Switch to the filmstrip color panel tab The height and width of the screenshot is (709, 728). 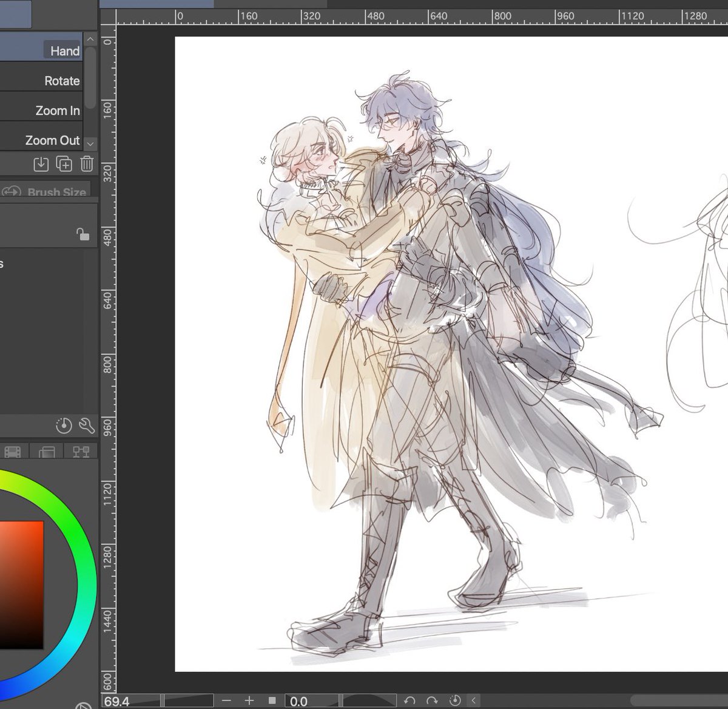13,452
